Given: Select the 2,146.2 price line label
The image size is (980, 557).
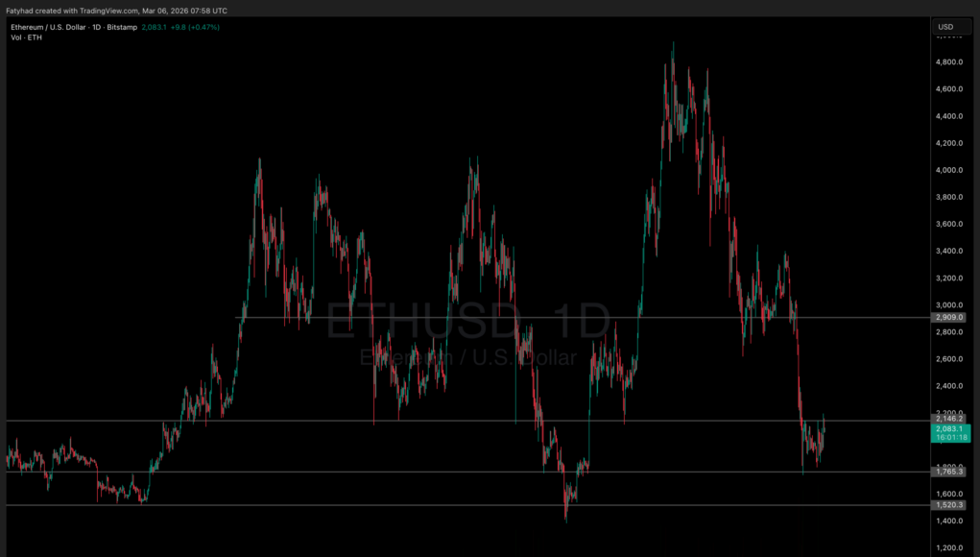Looking at the screenshot, I should 948,419.
